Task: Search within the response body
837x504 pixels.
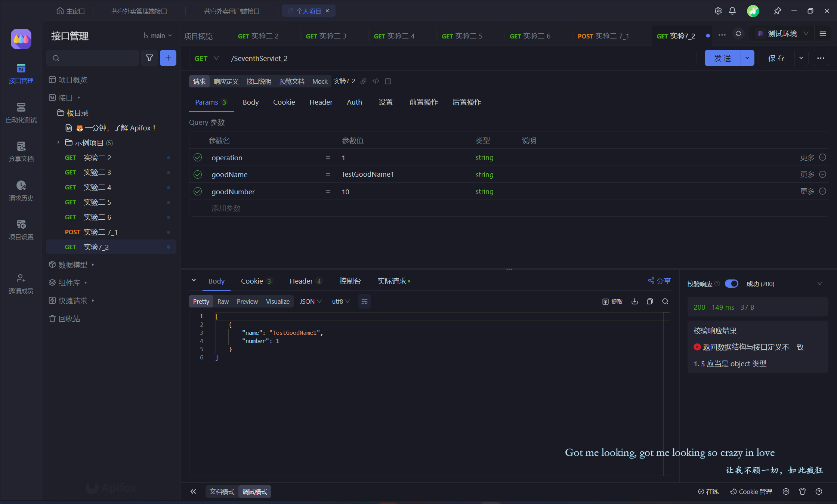Action: (x=665, y=302)
